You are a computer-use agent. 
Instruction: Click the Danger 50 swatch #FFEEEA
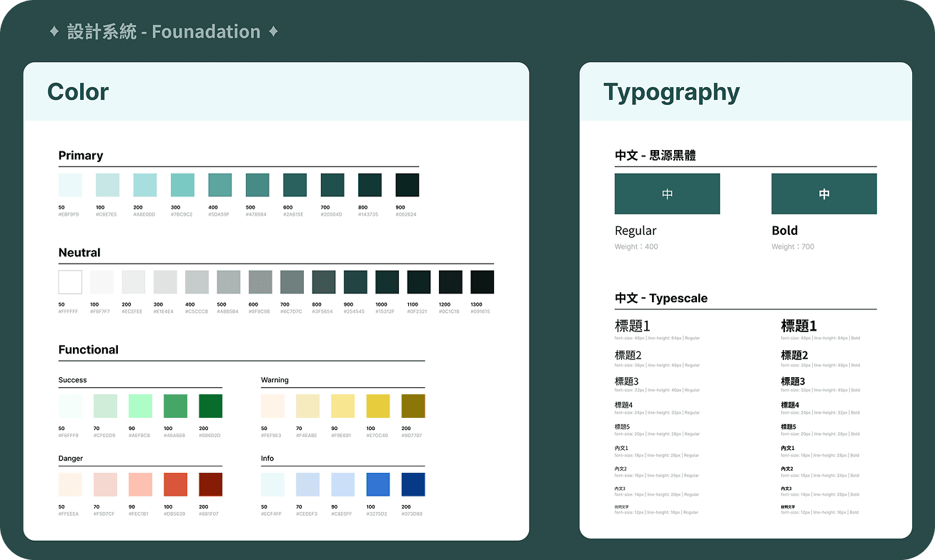coord(70,484)
